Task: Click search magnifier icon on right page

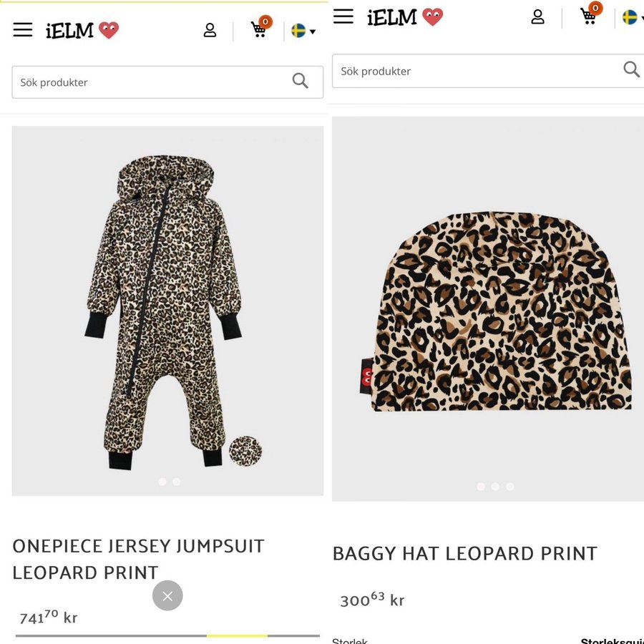Action: pyautogui.click(x=631, y=69)
